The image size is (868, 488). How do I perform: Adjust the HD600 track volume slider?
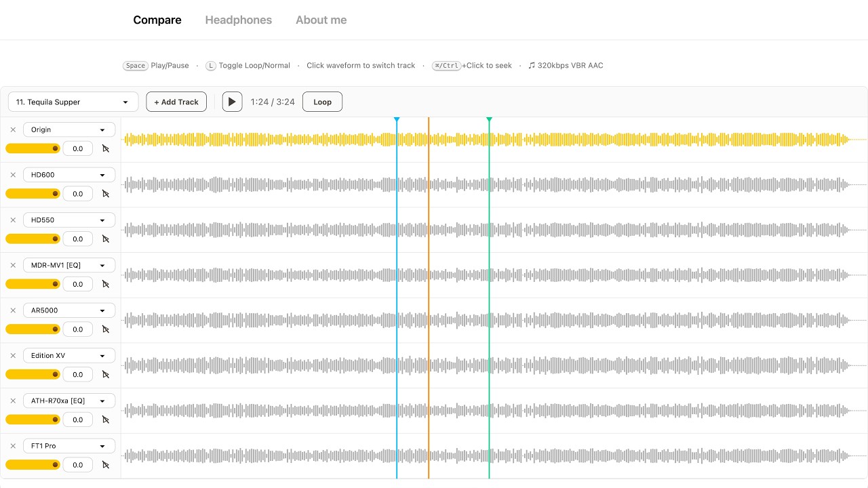(x=33, y=194)
